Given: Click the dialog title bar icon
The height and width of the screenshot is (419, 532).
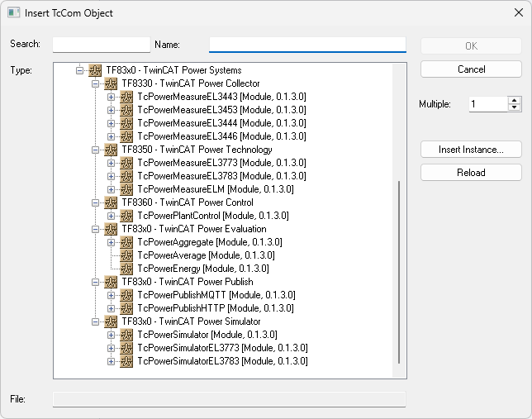Looking at the screenshot, I should tap(13, 13).
